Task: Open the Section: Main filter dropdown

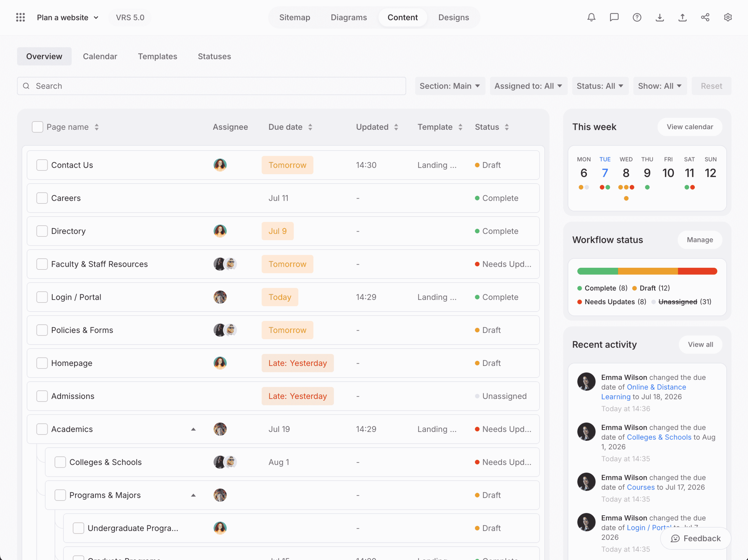Action: 450,86
